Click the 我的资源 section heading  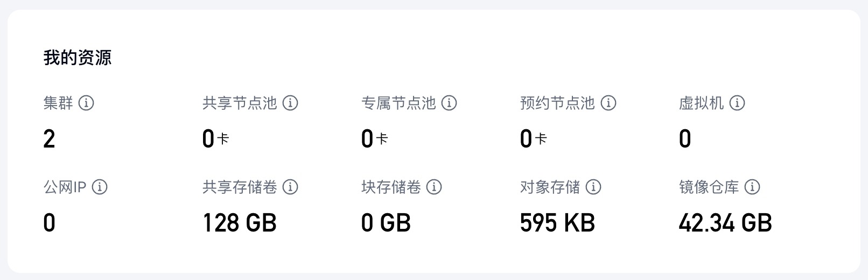[78, 58]
